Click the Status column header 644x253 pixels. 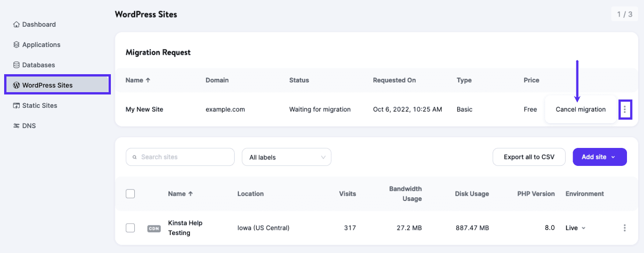click(x=299, y=80)
